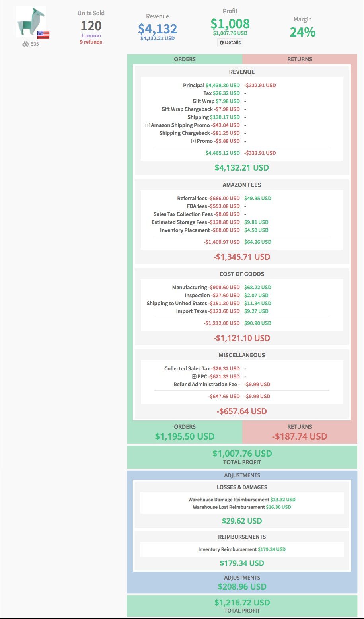
Task: Select the RETURNS column header
Action: click(x=300, y=59)
